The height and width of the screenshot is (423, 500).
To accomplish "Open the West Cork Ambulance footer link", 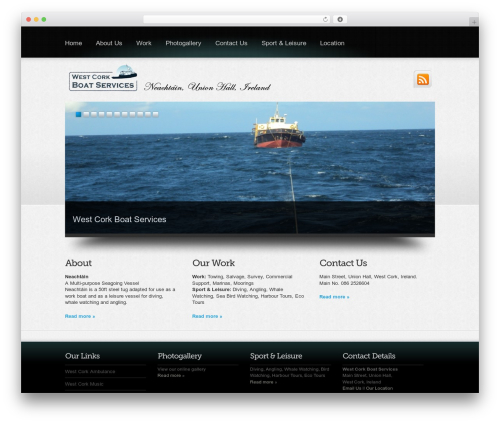I will [90, 371].
